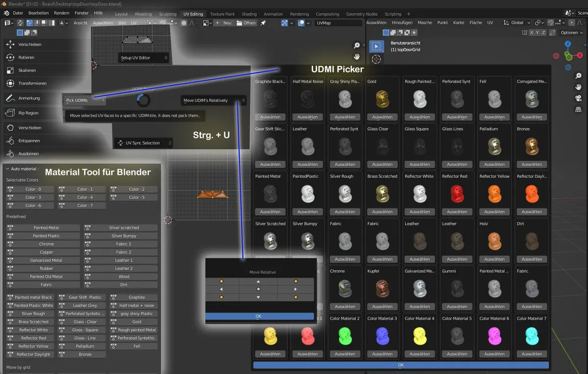Toggle UV Sync Selection in header

pyautogui.click(x=21, y=23)
